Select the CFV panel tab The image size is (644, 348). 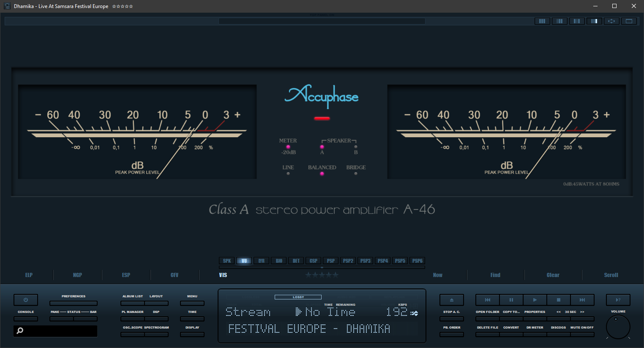point(175,275)
